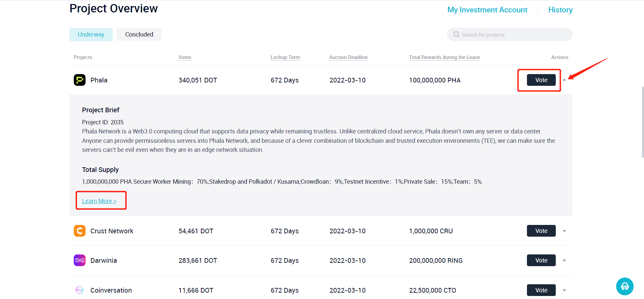Click Phala's 2022-03-10 auction deadline
The width and height of the screenshot is (644, 299).
pos(347,80)
